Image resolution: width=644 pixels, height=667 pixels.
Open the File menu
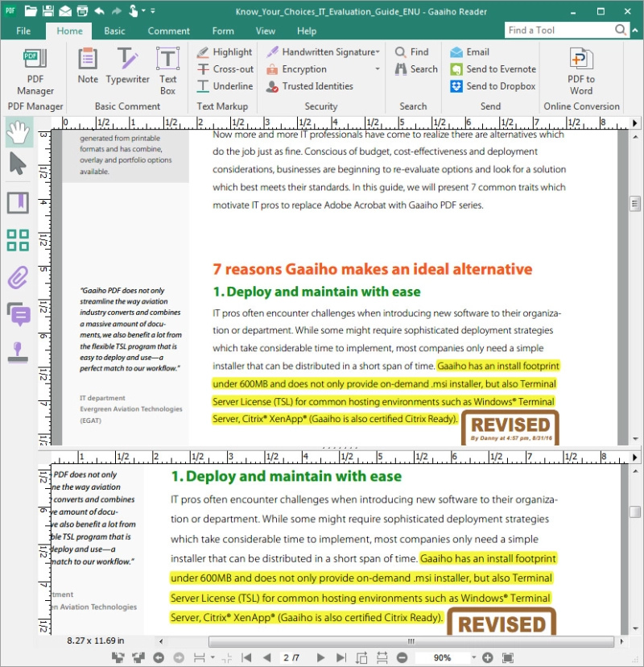pyautogui.click(x=23, y=31)
